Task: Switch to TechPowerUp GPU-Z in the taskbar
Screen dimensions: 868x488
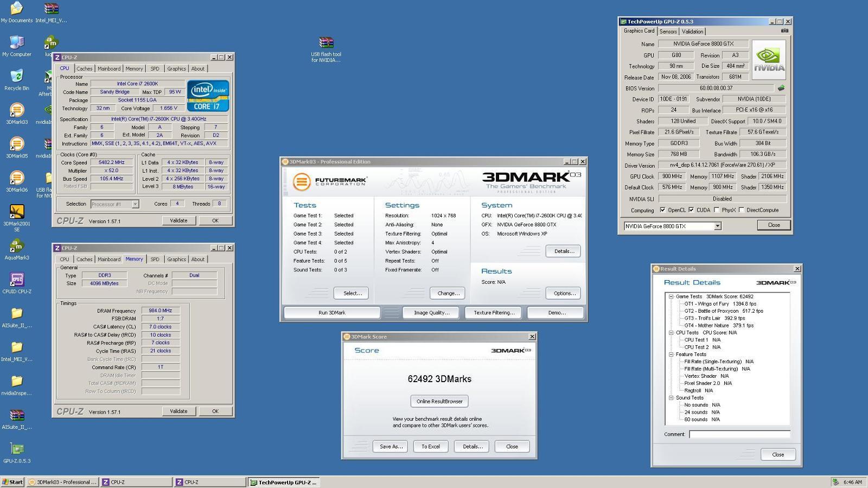Action: pyautogui.click(x=284, y=482)
